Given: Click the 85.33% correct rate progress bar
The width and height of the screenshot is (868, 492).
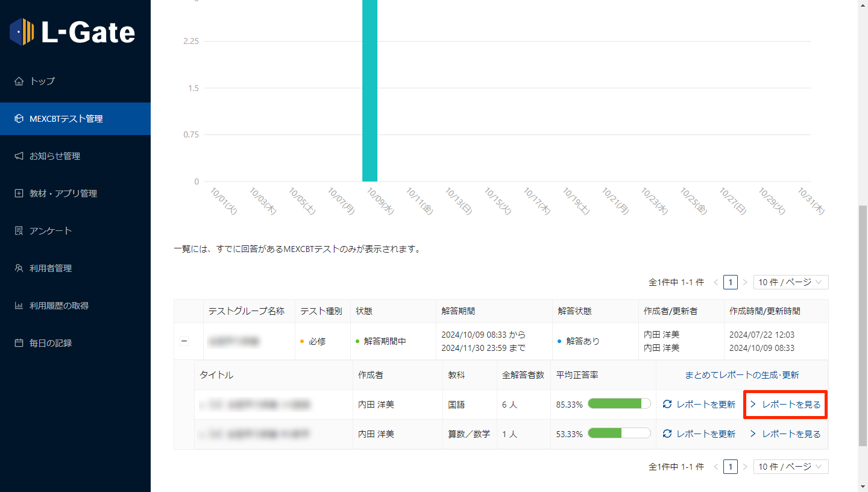Looking at the screenshot, I should click(619, 405).
